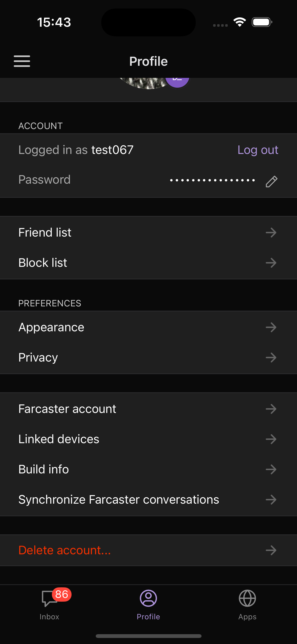Tap the red Delete account option
Screen dimensions: 297x644
click(64, 550)
